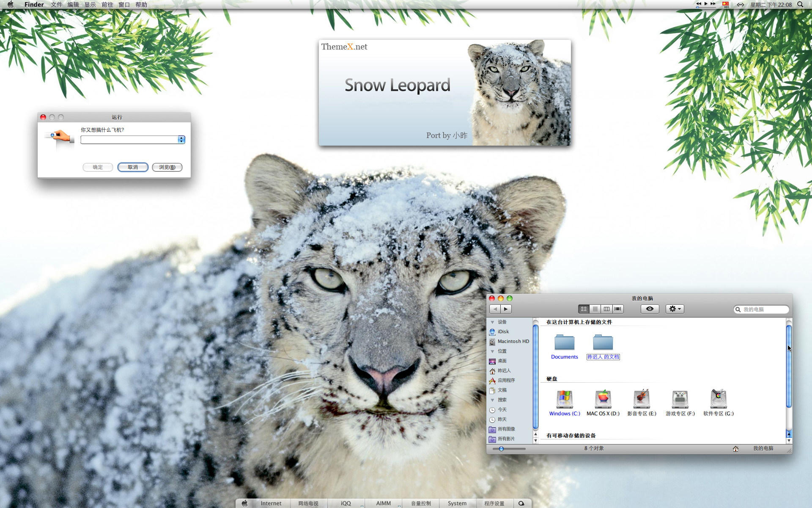812x508 pixels.
Task: Open the 文件 menu
Action: coord(56,5)
